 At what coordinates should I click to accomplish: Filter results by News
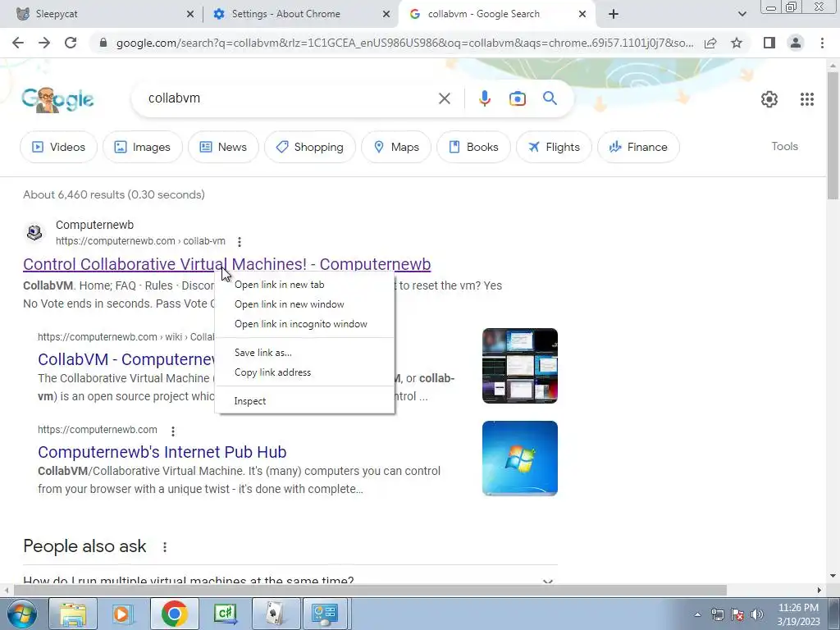tap(223, 147)
